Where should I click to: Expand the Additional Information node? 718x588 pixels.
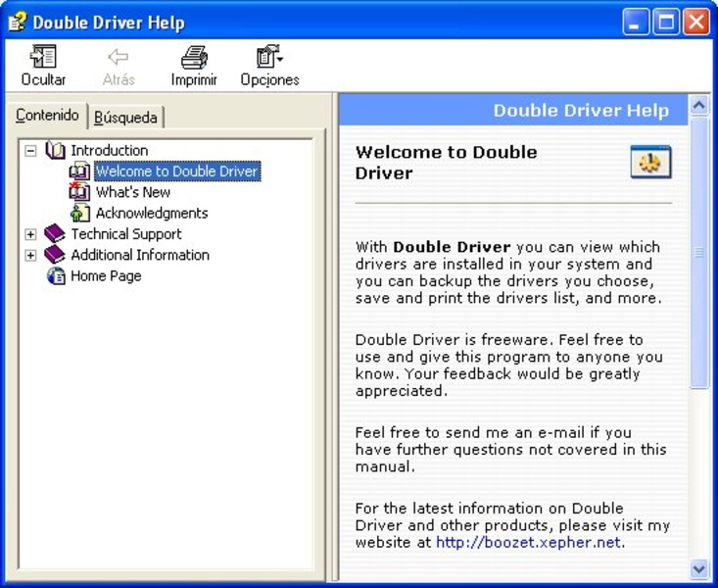coord(31,256)
